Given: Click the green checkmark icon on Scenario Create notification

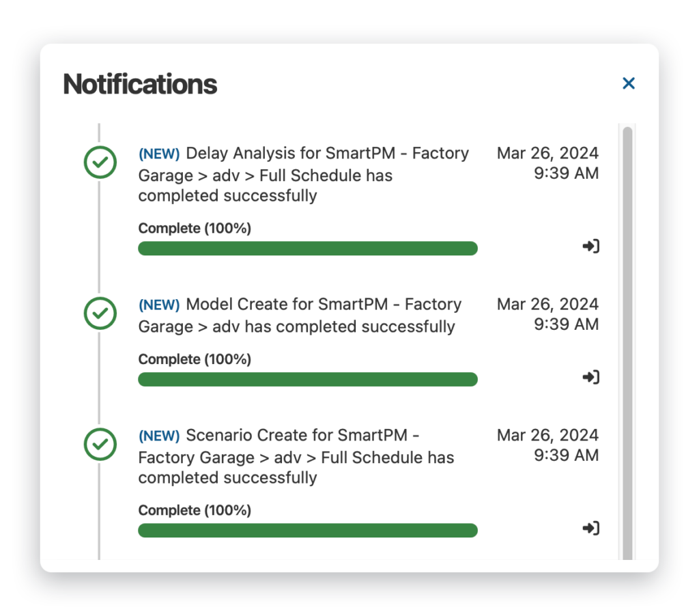Looking at the screenshot, I should tap(100, 445).
